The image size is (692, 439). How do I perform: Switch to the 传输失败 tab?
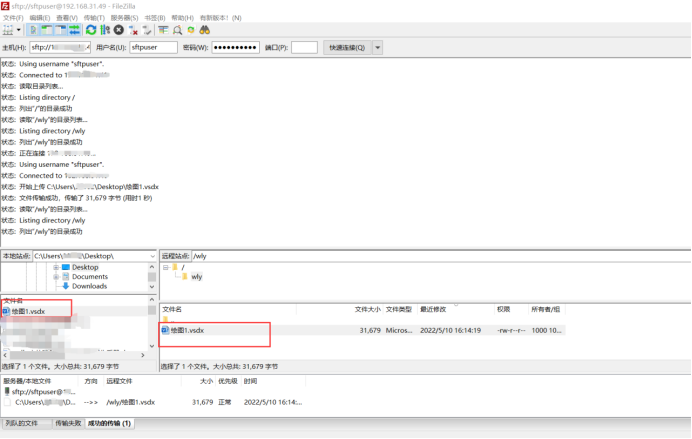click(68, 424)
